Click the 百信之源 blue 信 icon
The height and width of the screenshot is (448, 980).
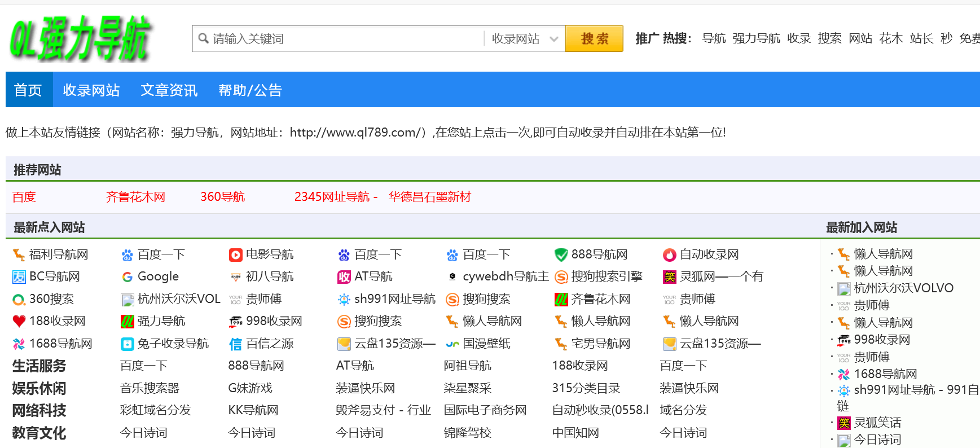pos(235,344)
